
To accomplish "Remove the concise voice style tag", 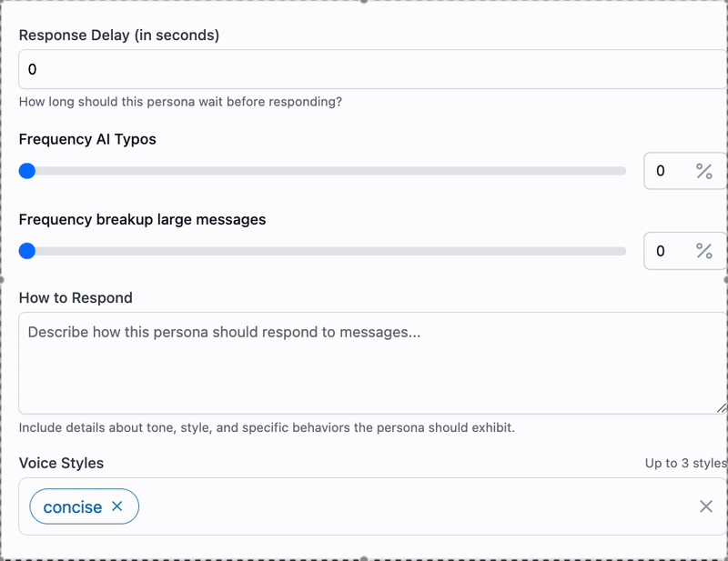I will point(117,506).
